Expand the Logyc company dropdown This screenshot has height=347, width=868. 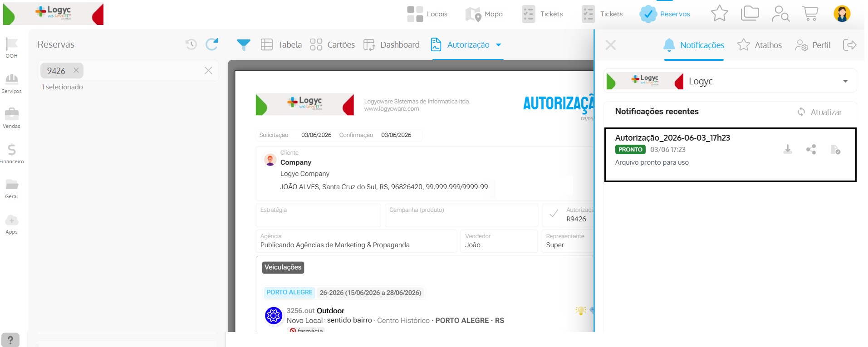point(845,81)
